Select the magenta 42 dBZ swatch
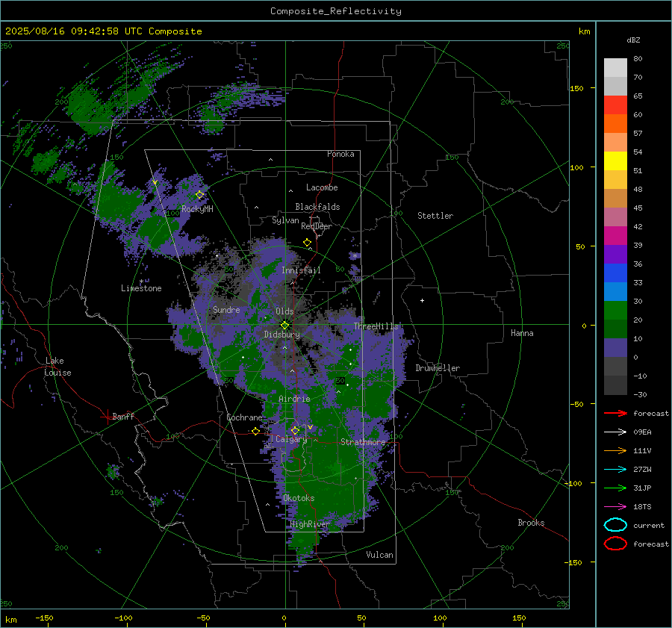 click(x=615, y=235)
